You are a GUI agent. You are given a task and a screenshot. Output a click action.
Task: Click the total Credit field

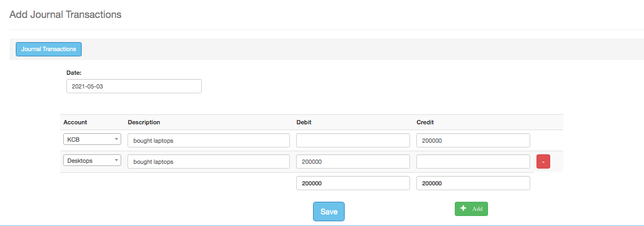pyautogui.click(x=473, y=183)
